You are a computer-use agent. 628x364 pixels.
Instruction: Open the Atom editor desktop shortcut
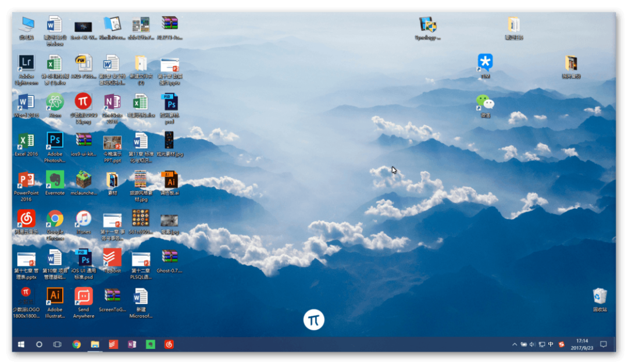click(55, 106)
